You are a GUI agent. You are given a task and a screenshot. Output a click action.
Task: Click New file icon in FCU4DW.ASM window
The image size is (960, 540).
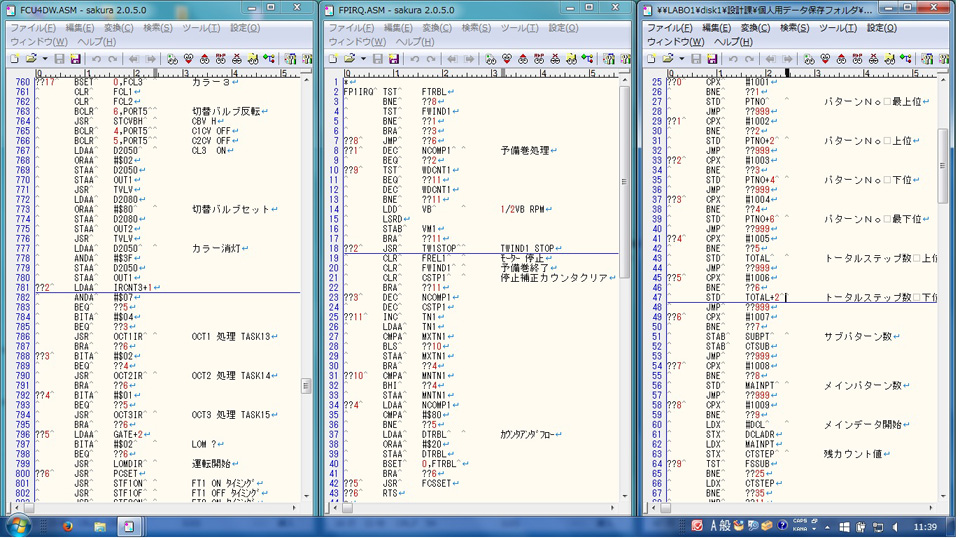pyautogui.click(x=15, y=59)
